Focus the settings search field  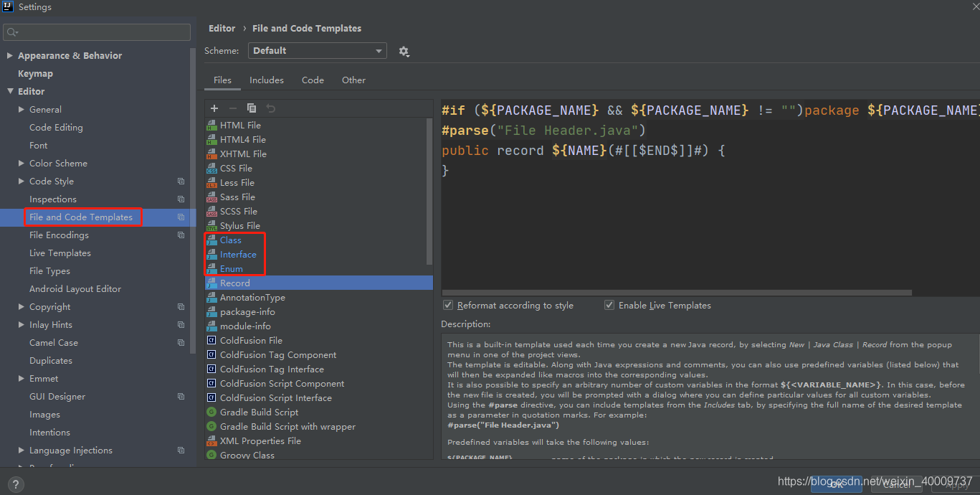(97, 32)
